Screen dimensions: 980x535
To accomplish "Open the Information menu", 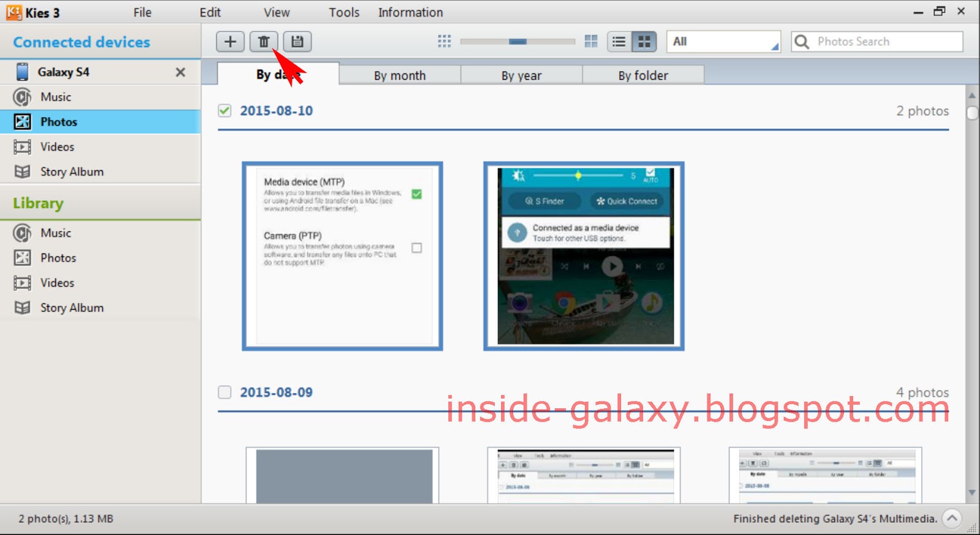I will pyautogui.click(x=410, y=12).
